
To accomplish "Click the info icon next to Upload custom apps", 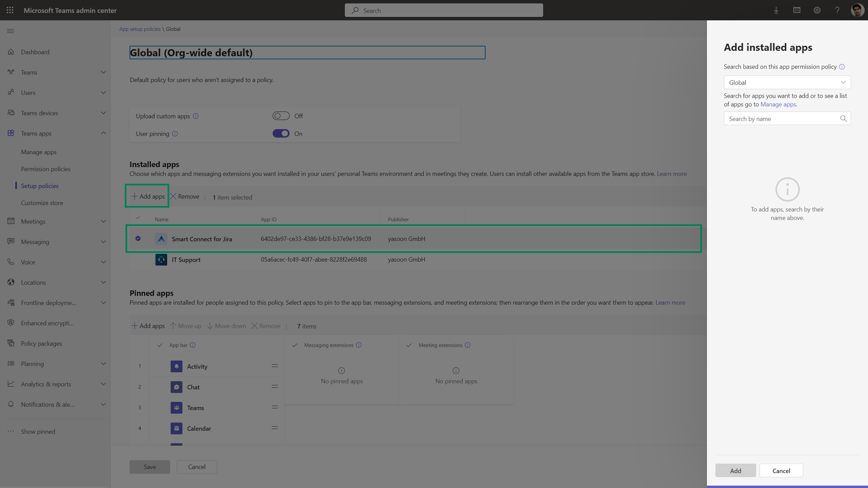I will (196, 116).
